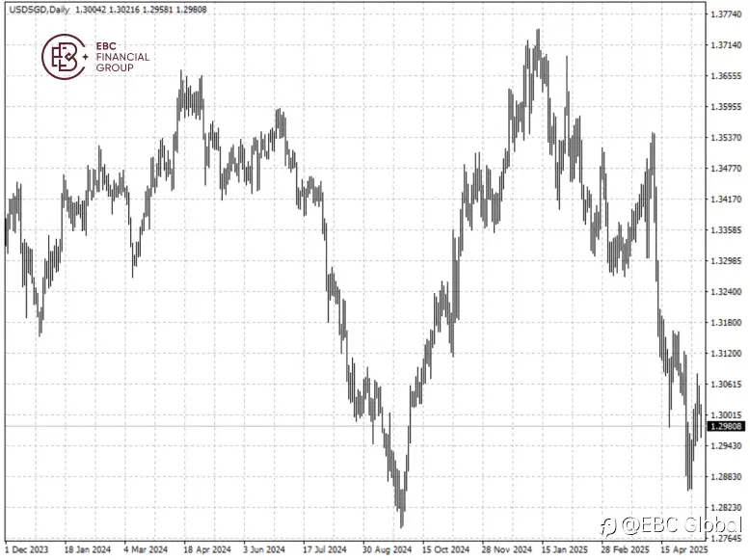Click the 18 Apr 2024 date label
The height and width of the screenshot is (560, 750).
(206, 549)
